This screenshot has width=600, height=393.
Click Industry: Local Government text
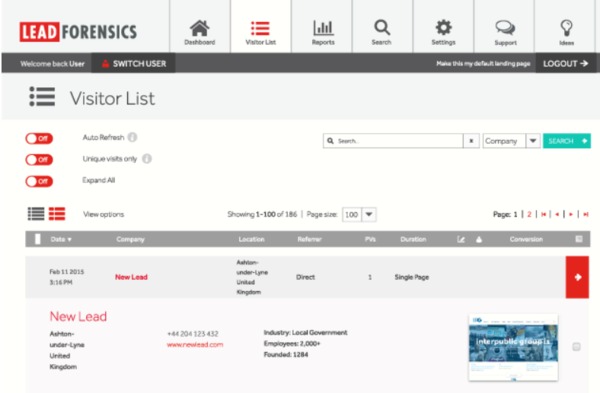(x=305, y=333)
